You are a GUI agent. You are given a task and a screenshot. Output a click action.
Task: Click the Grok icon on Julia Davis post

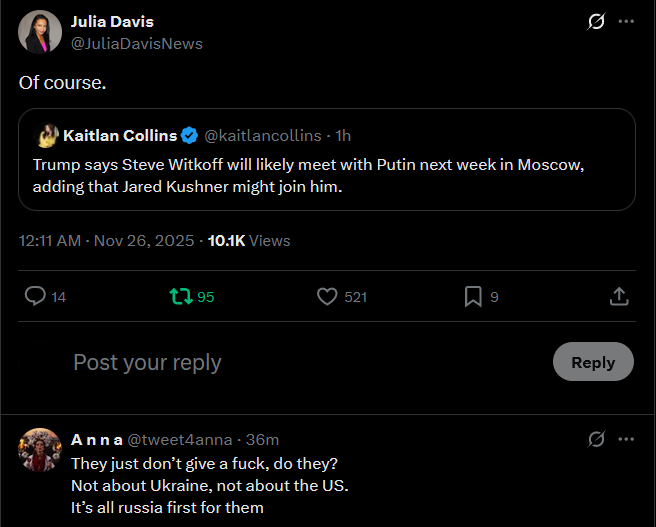[x=596, y=21]
